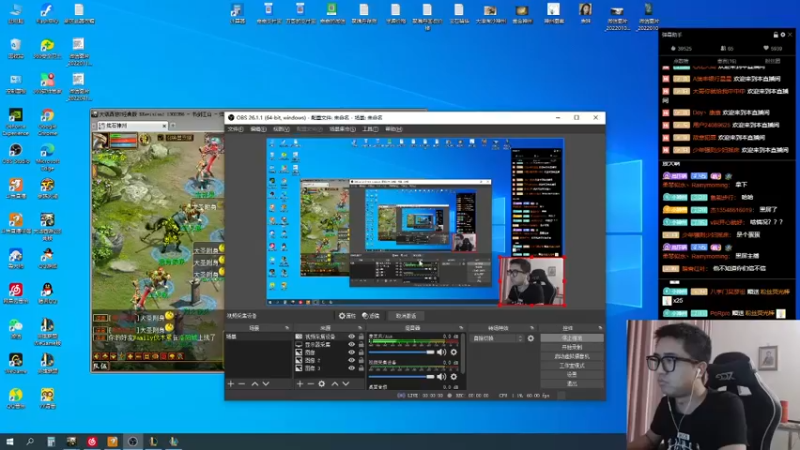This screenshot has width=800, height=450.
Task: Add a new source in OBS Sources panel
Action: [300, 383]
